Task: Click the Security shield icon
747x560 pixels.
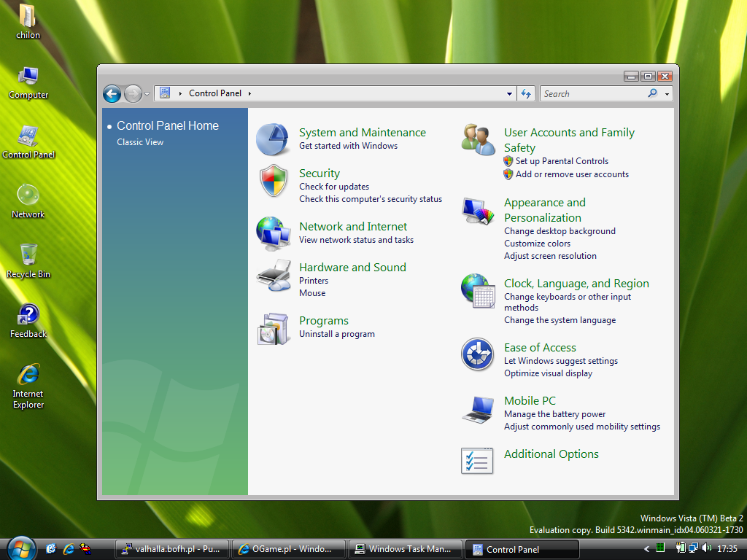Action: pyautogui.click(x=274, y=181)
